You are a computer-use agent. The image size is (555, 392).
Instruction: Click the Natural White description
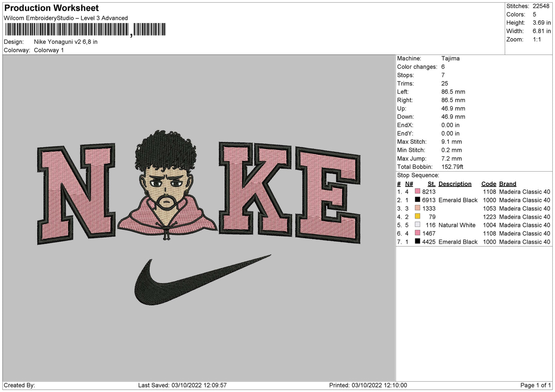click(x=457, y=225)
